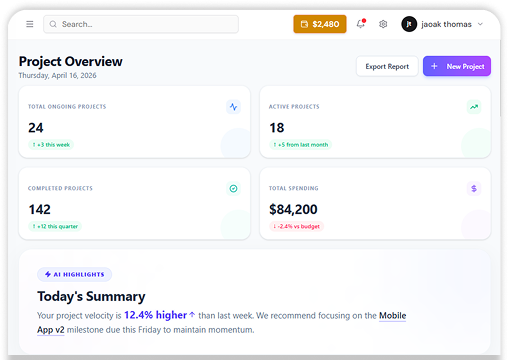Click the jaoak thomas avatar
Viewport: 509px width, 360px height.
tap(409, 24)
